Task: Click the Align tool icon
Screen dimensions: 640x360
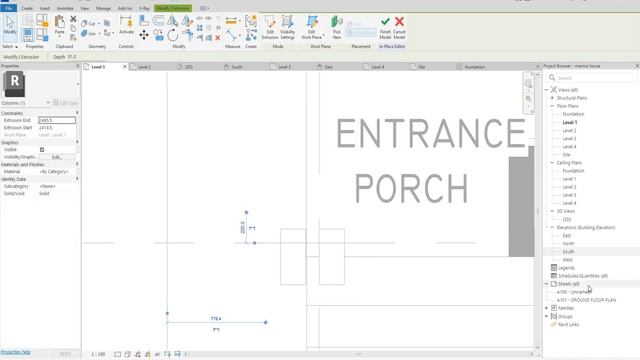Action: (144, 20)
